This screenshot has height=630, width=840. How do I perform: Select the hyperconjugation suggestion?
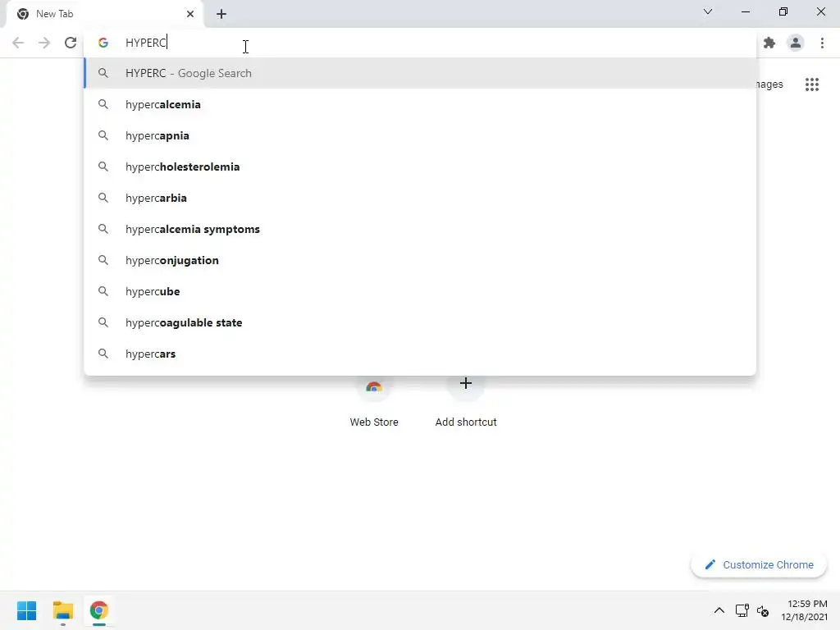click(x=420, y=260)
